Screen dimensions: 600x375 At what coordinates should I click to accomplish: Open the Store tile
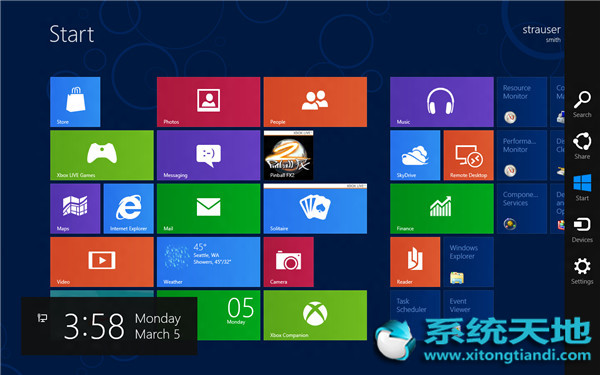75,102
